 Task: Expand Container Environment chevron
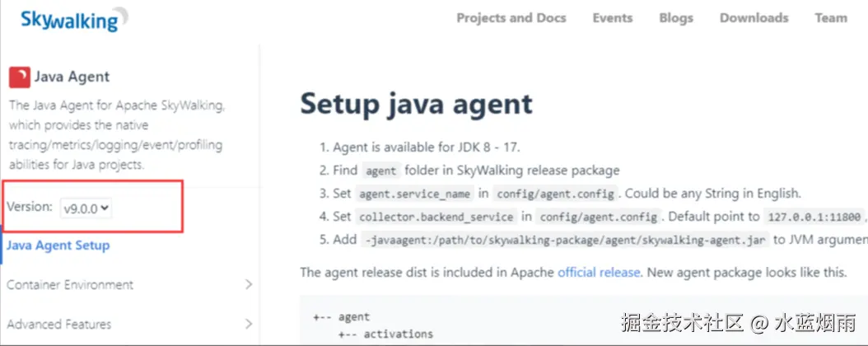[x=249, y=284]
